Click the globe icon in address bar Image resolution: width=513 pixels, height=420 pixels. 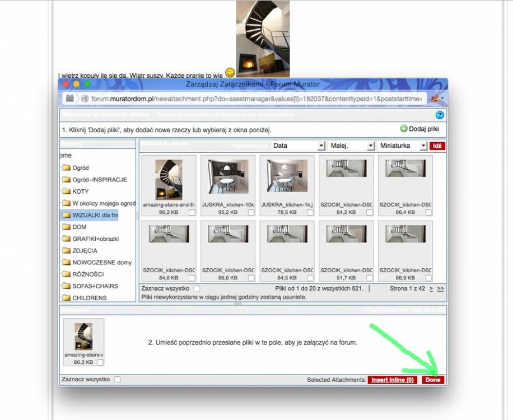coord(85,99)
